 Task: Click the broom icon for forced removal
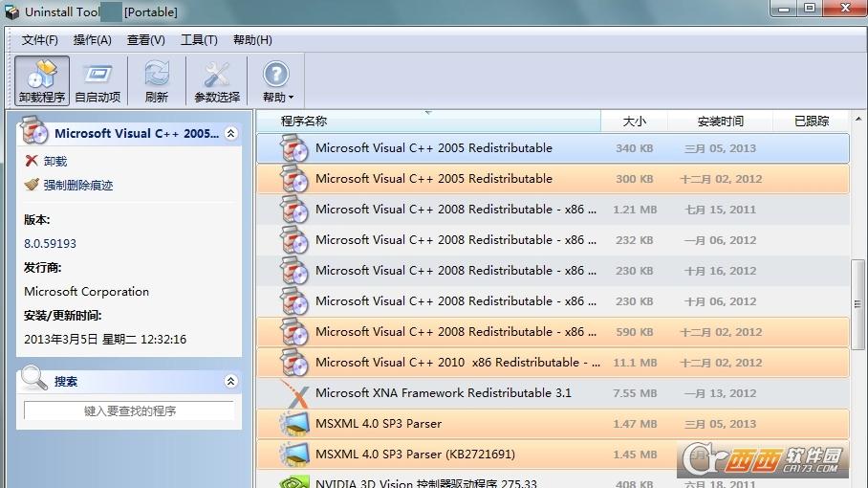(32, 185)
